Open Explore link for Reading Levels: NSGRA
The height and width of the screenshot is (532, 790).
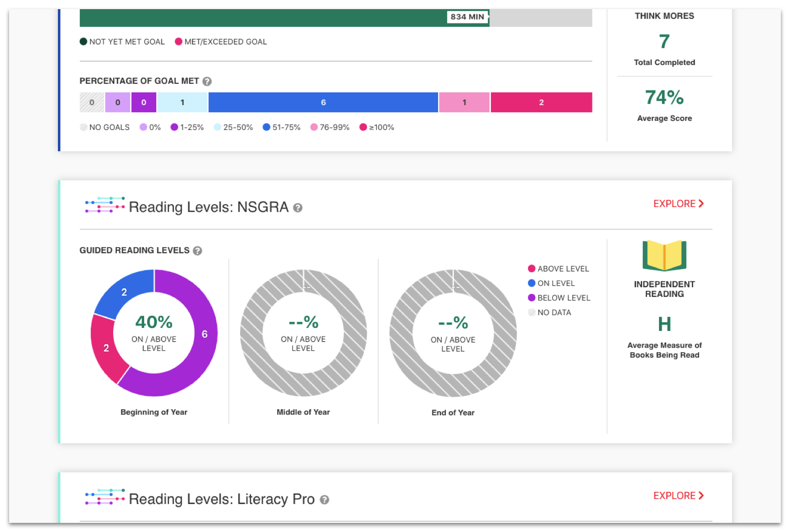(678, 204)
